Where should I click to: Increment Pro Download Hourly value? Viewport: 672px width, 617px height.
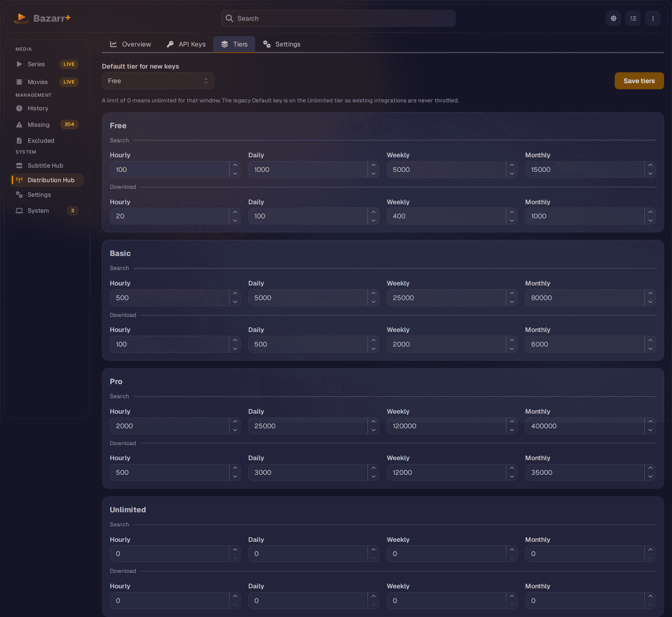click(x=235, y=468)
